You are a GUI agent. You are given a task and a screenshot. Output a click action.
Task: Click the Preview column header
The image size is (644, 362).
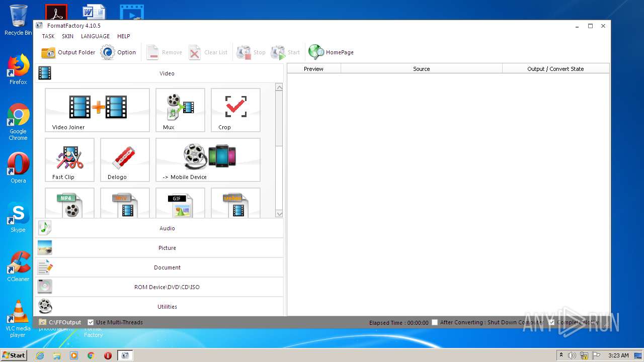313,69
